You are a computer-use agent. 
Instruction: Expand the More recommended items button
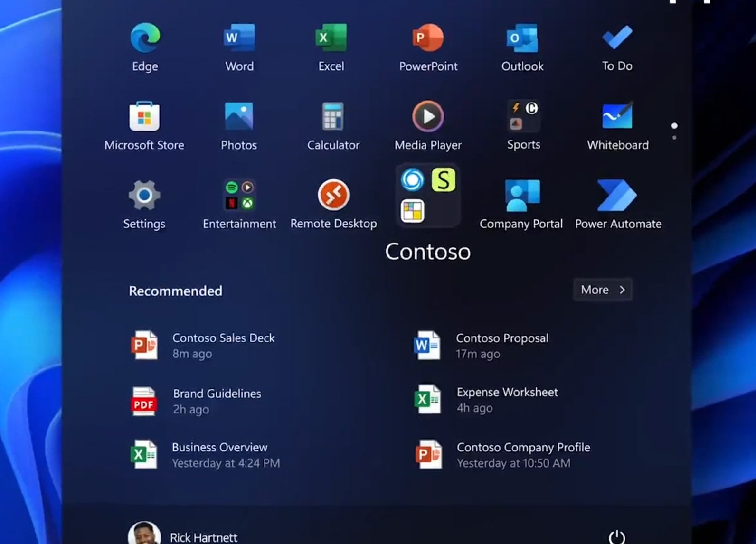click(x=603, y=290)
